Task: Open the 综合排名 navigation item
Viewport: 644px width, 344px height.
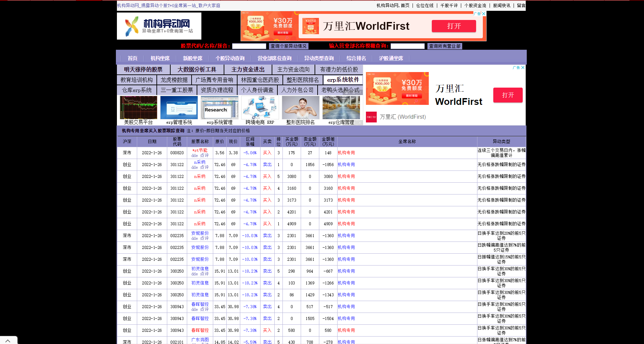Action: point(356,58)
